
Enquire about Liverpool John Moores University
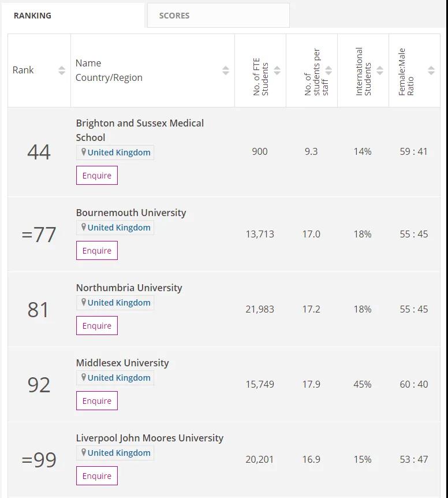coord(97,476)
